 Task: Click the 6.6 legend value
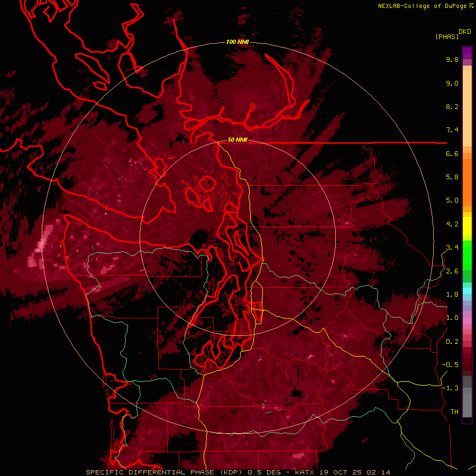pos(452,154)
